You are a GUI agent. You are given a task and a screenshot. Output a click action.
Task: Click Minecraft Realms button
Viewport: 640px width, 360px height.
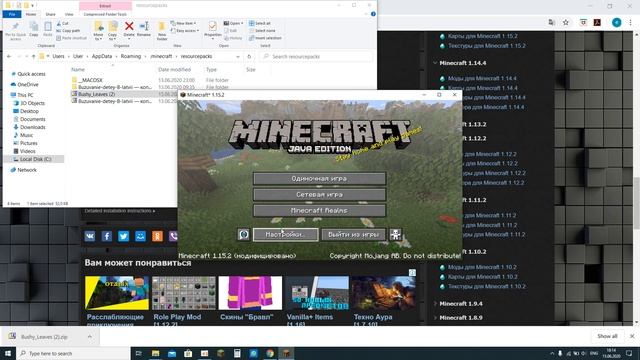click(x=319, y=211)
